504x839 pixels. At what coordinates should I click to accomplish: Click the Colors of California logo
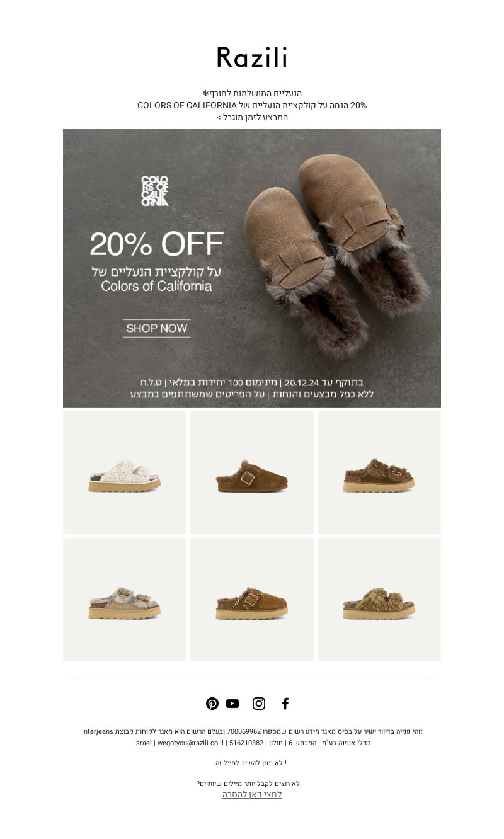click(155, 191)
